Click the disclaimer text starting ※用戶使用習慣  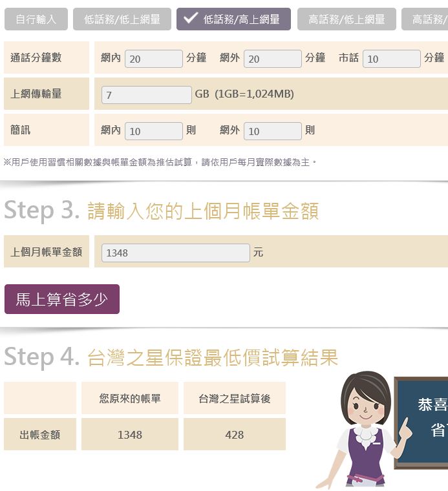click(x=160, y=162)
